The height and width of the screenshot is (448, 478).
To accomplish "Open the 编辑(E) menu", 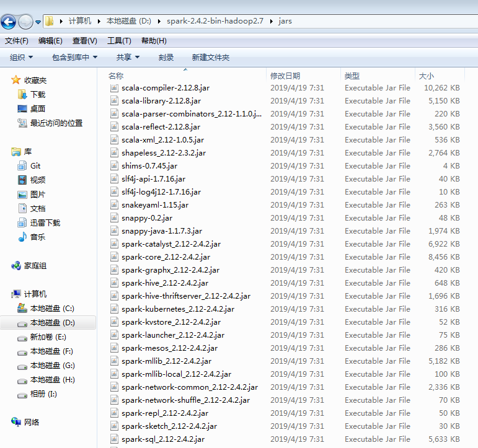I will pos(50,41).
